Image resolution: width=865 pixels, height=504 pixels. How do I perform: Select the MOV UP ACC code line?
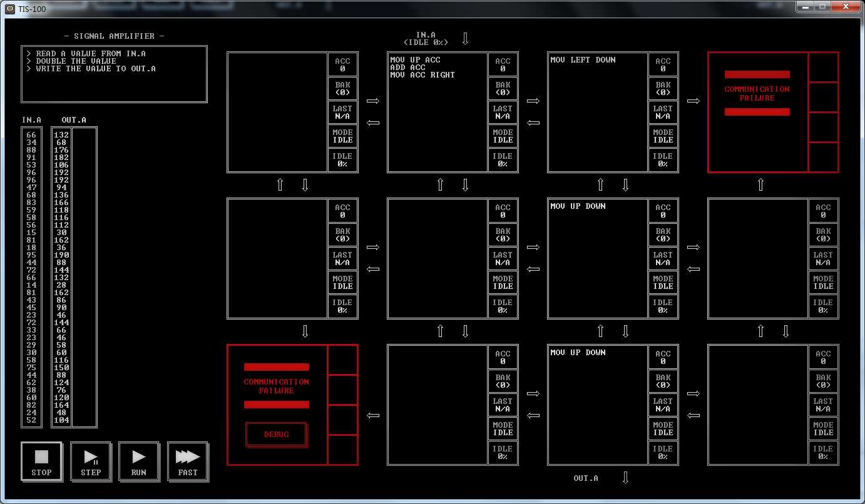pyautogui.click(x=415, y=60)
